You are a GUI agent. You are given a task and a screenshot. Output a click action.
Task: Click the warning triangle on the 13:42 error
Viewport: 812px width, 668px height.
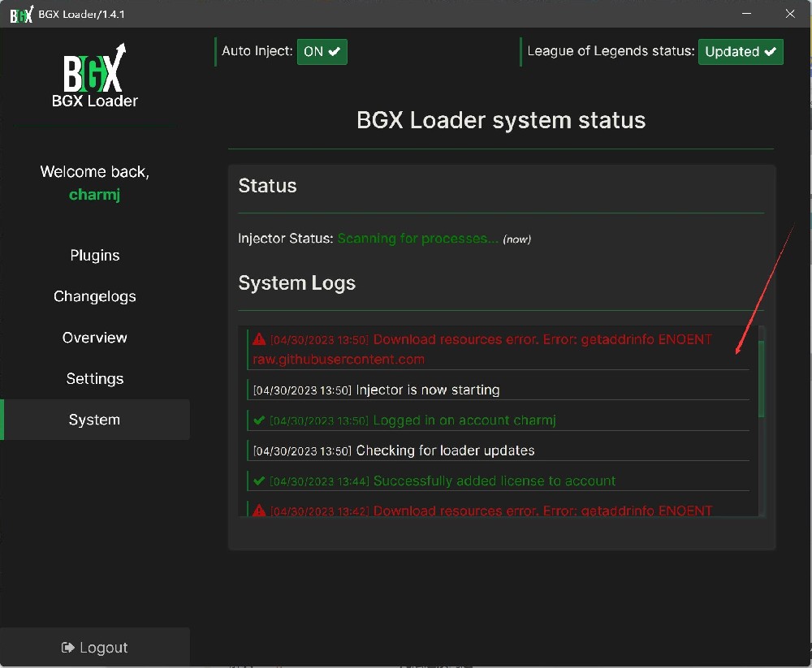(259, 511)
